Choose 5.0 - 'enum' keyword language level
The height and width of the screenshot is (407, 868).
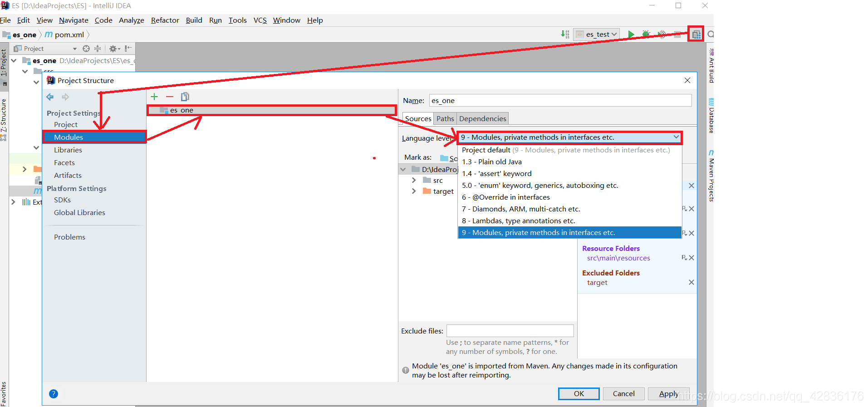coord(570,185)
